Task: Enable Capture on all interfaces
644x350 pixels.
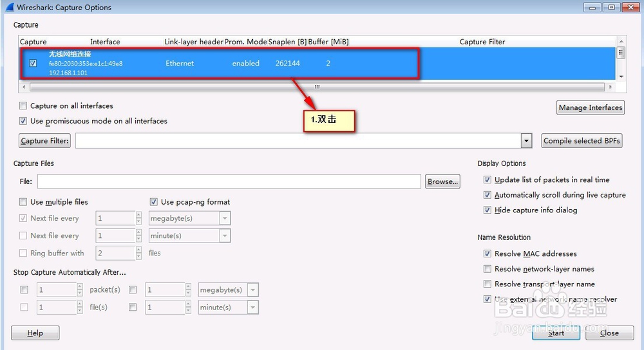Action: tap(23, 106)
